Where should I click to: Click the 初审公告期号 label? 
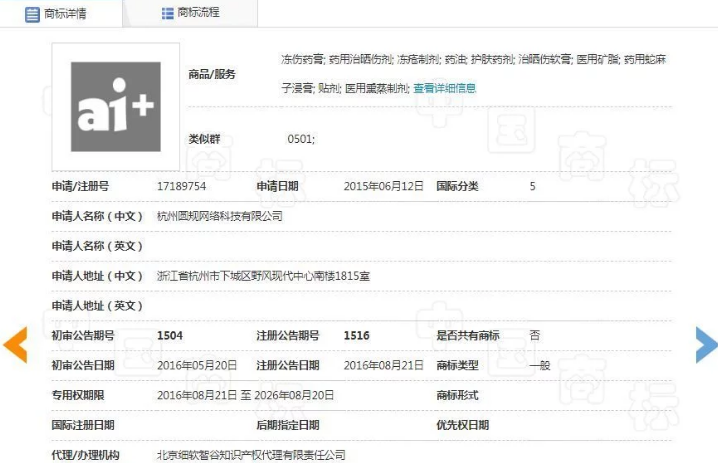click(83, 336)
